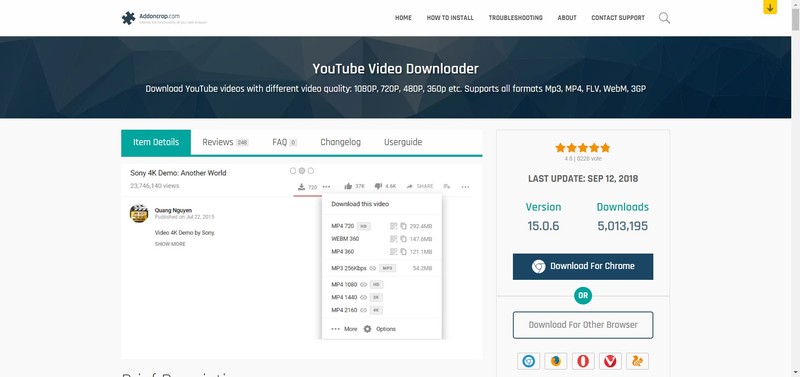Open Options gear in download popup
The image size is (800, 377).
pos(367,329)
